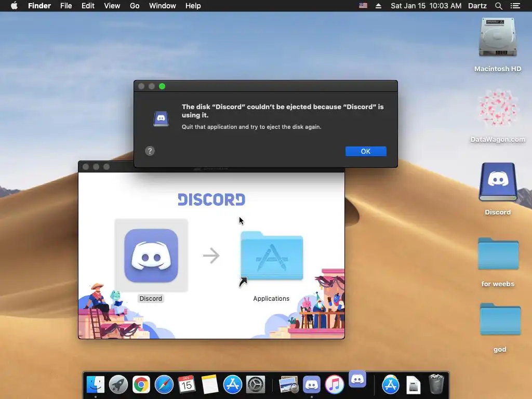This screenshot has width=532, height=399.
Task: Open Notes from the Dock
Action: [210, 385]
